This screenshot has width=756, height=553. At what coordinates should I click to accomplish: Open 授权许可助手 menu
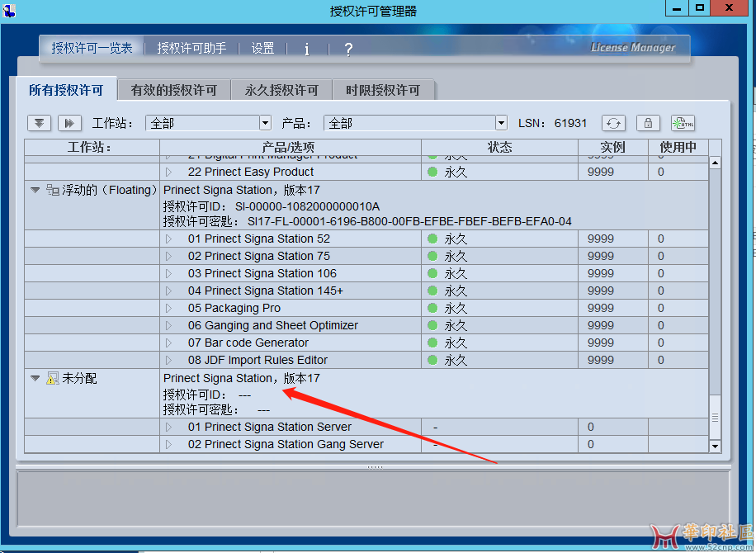191,48
